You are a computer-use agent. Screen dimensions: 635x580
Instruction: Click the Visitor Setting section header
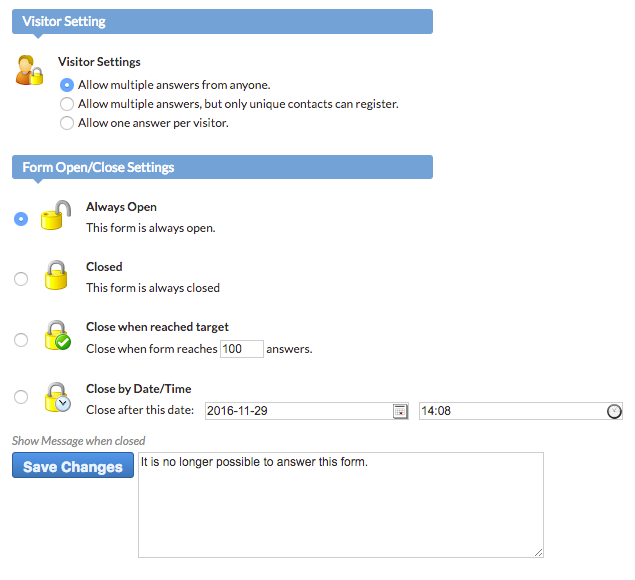click(222, 21)
